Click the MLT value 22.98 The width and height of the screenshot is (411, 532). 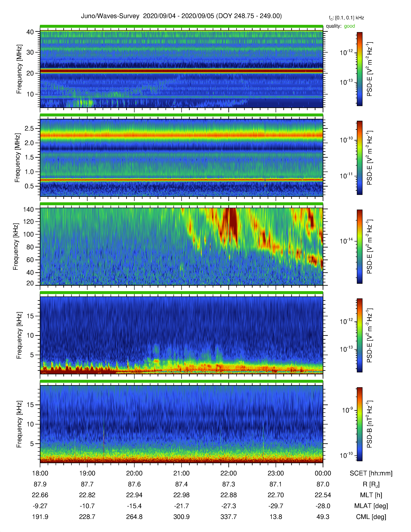[x=181, y=495]
